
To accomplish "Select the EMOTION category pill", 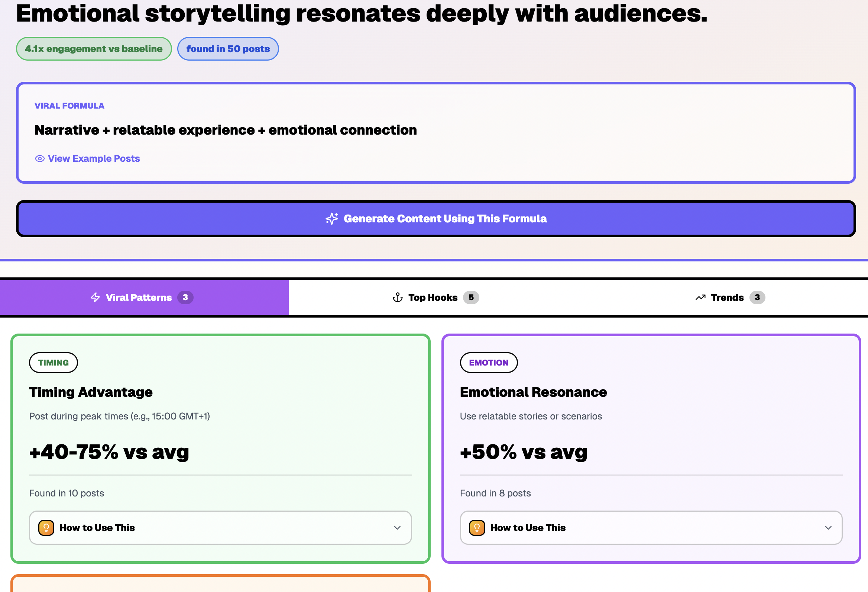I will [x=489, y=362].
